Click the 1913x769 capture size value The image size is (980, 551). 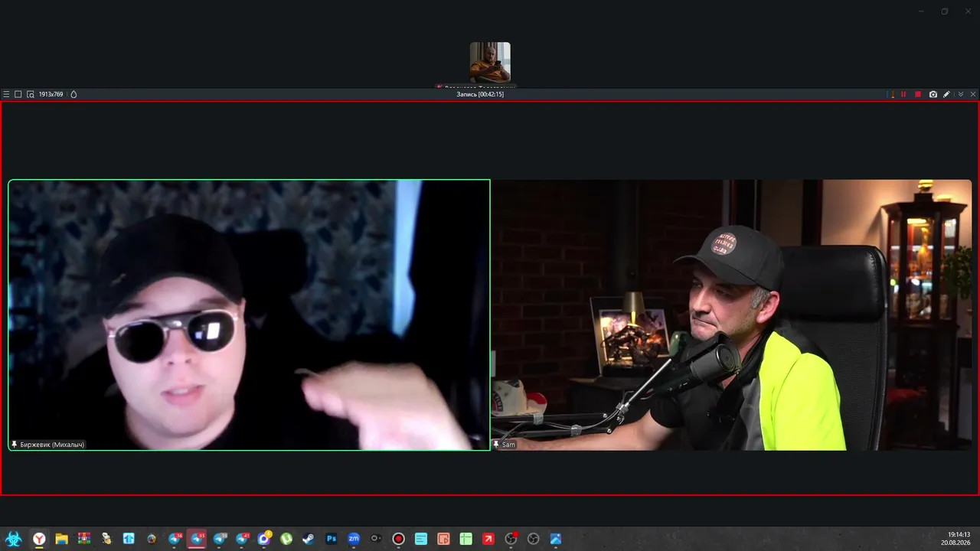(x=51, y=94)
